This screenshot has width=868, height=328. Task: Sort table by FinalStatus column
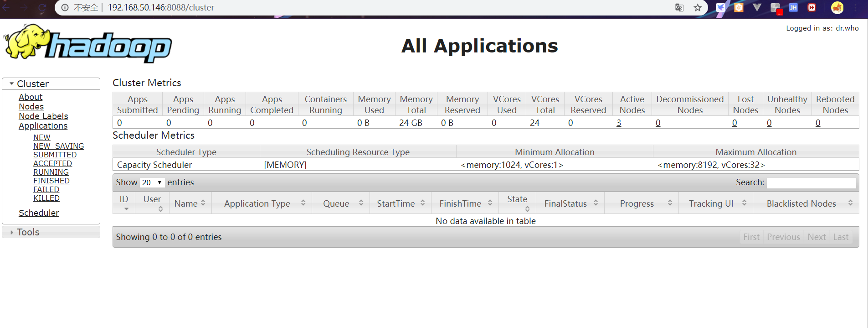click(570, 203)
